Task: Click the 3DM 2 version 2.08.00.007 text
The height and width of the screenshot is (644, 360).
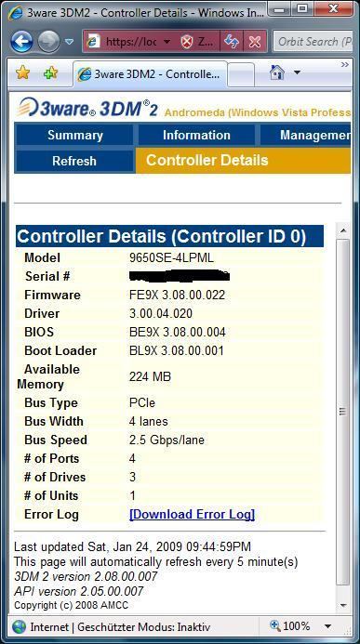Action: [x=86, y=577]
